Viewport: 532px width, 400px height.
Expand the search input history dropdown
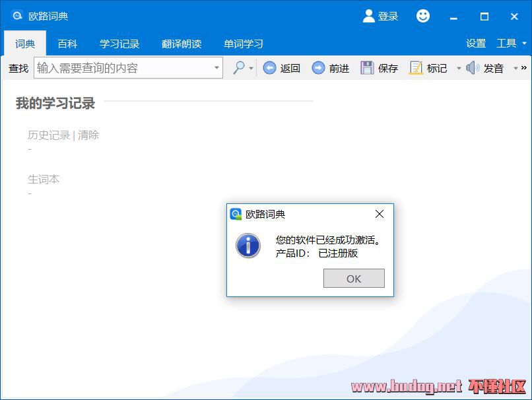216,68
